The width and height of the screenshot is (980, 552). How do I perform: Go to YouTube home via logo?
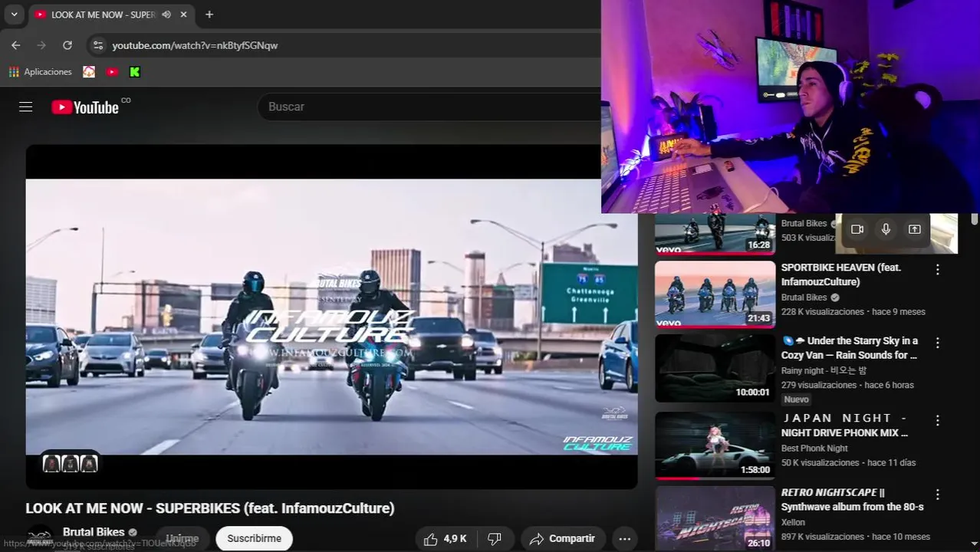(x=85, y=107)
